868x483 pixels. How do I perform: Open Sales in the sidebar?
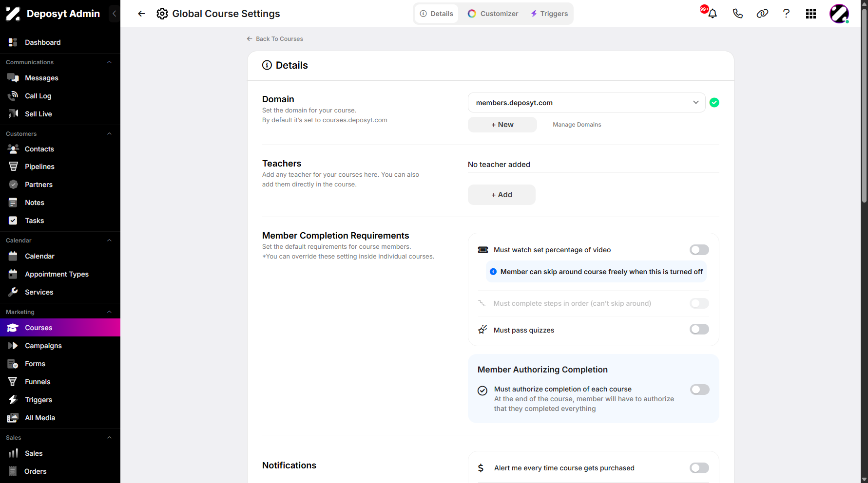coord(60,453)
